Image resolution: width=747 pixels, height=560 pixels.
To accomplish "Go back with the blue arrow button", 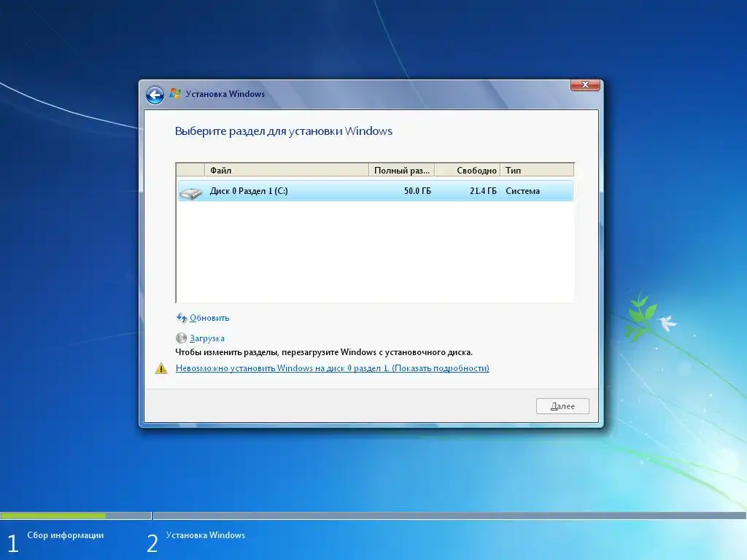I will (x=155, y=95).
